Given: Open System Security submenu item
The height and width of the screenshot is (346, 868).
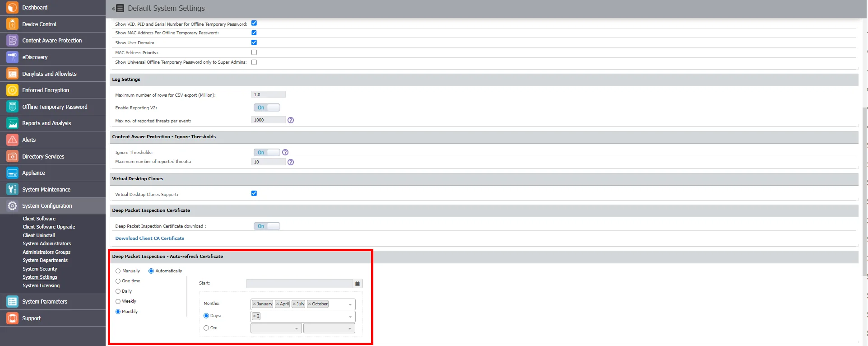Looking at the screenshot, I should pyautogui.click(x=40, y=269).
